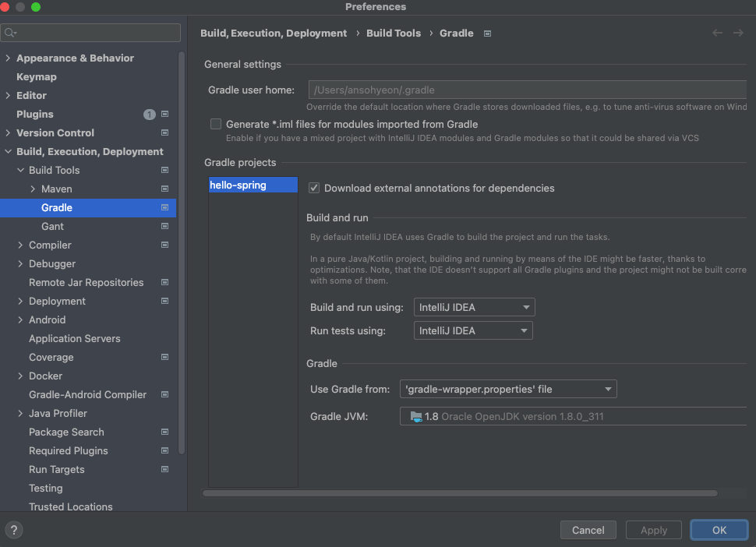
Task: Click the horizontal scrollbar below Gradle settings
Action: point(460,493)
